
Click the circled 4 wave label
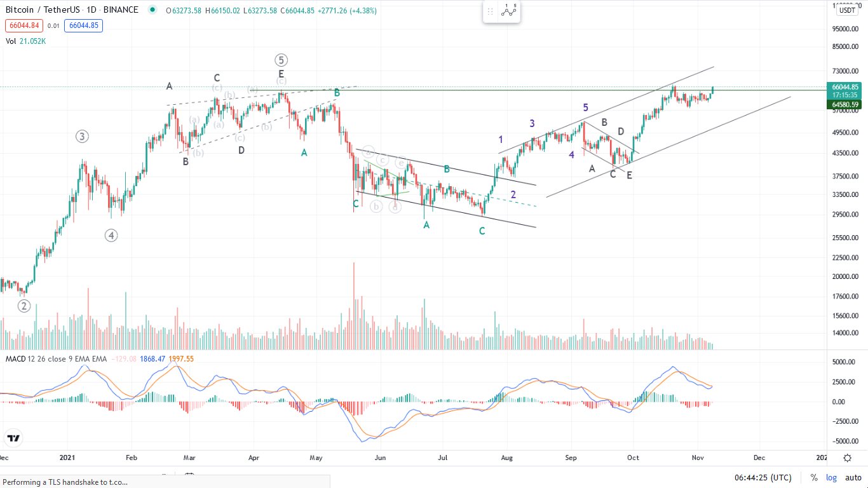coord(111,236)
